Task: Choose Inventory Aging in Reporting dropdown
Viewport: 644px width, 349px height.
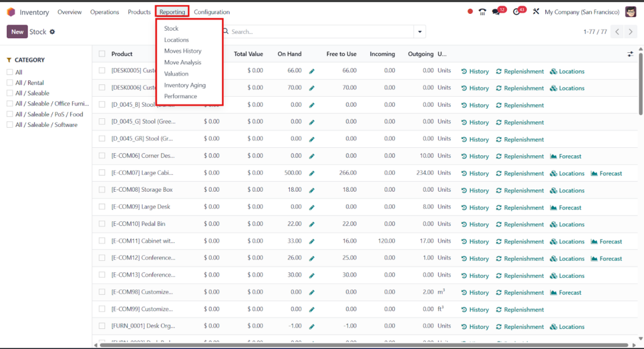Action: pyautogui.click(x=185, y=85)
